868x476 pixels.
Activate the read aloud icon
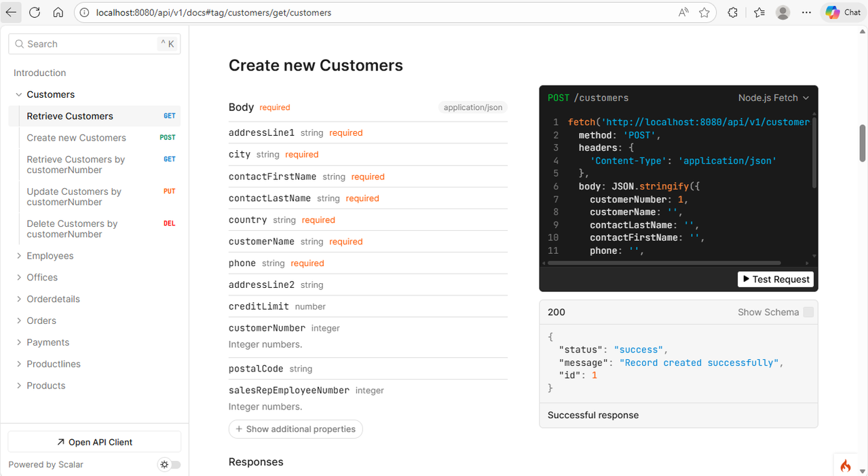point(683,12)
